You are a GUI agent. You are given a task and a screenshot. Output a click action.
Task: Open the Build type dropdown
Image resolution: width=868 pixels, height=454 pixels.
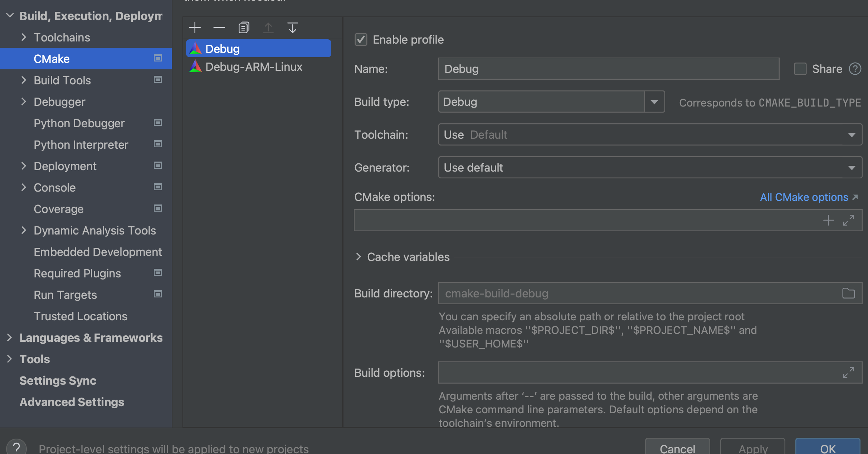tap(654, 102)
